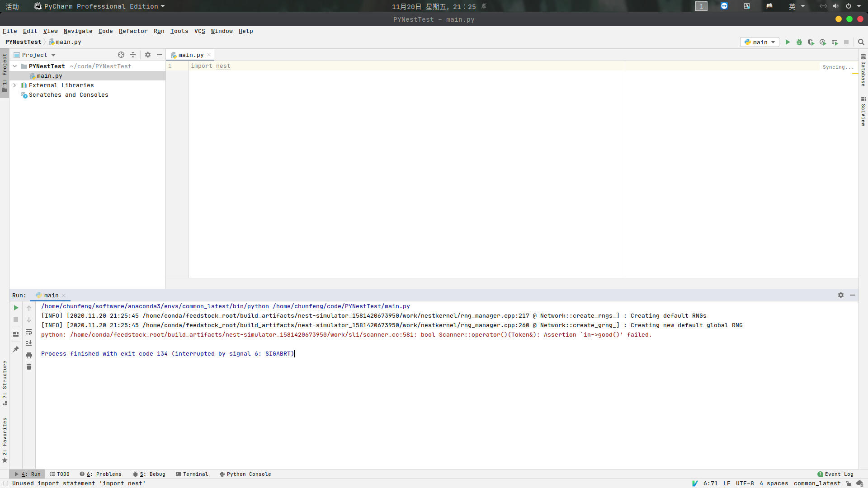
Task: Run the main configuration with green play icon
Action: pos(788,42)
